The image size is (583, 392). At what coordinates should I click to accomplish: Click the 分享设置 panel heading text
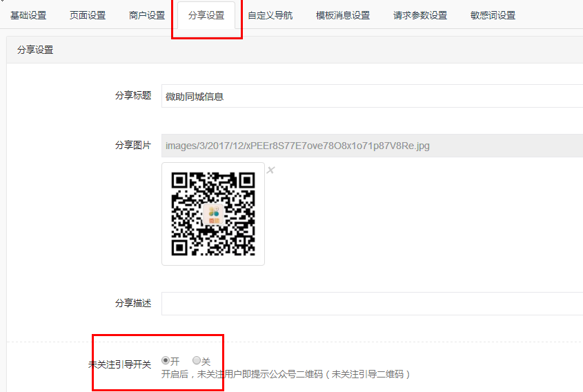pos(35,50)
